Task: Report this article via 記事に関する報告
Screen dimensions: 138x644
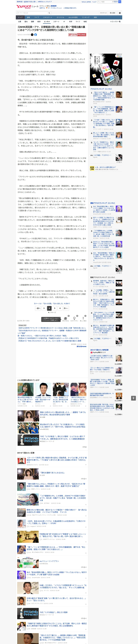Action: (x=23, y=321)
